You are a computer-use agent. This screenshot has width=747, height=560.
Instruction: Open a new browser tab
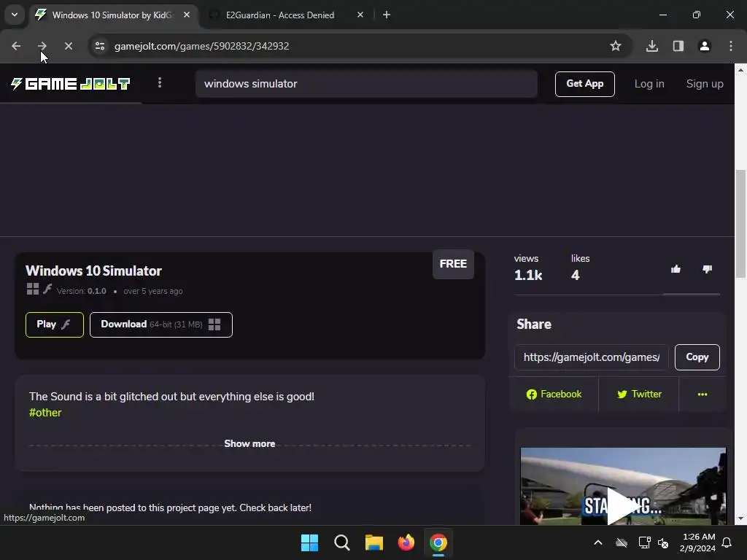387,15
